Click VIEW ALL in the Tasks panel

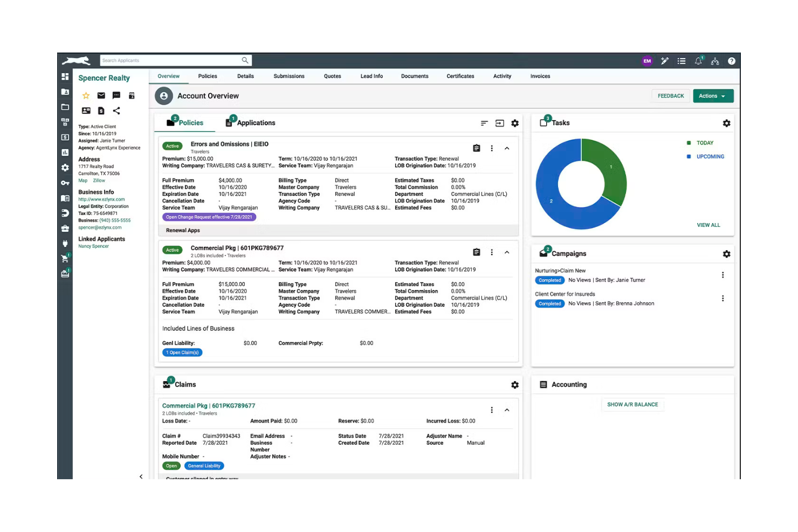pyautogui.click(x=708, y=225)
